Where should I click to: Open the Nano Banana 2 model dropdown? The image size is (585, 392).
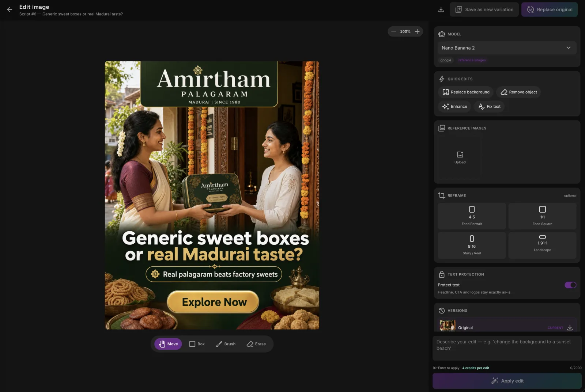[507, 48]
